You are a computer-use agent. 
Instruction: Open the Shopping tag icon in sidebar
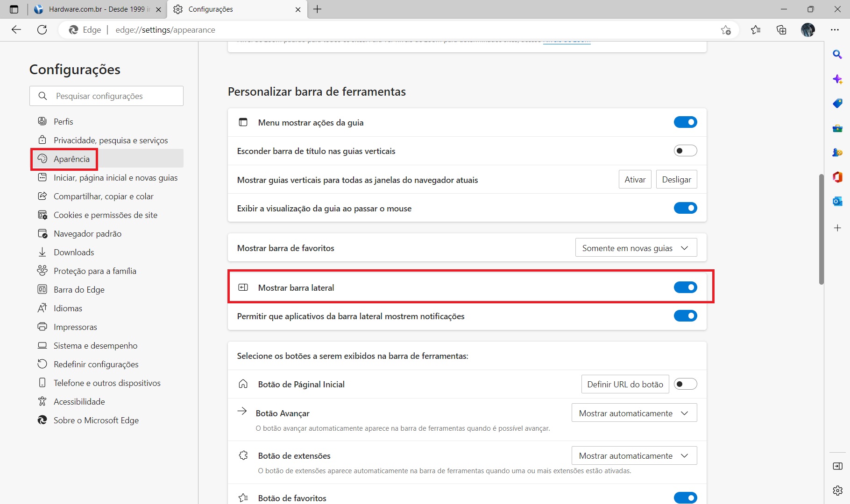837,103
